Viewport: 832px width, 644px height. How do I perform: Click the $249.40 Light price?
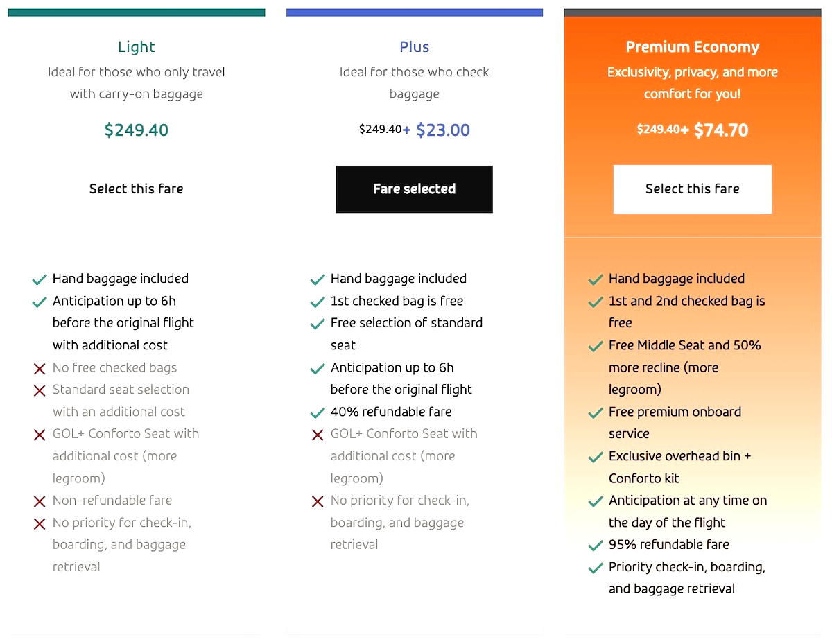(137, 130)
